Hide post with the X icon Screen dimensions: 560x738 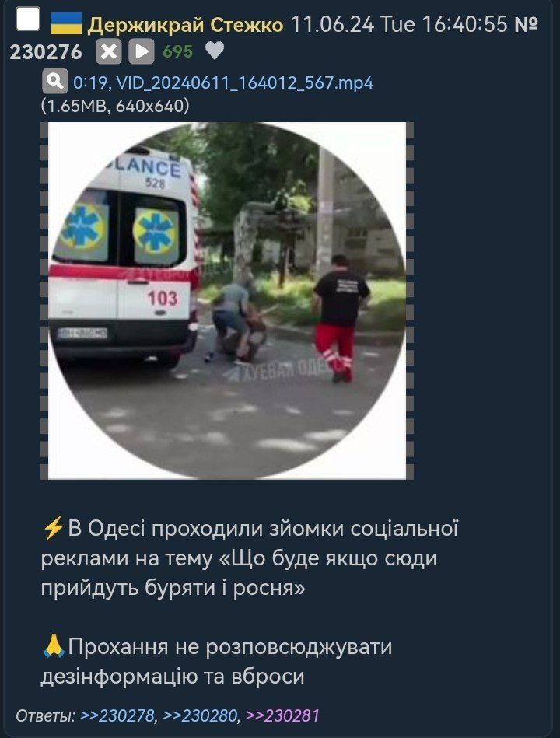pyautogui.click(x=108, y=51)
